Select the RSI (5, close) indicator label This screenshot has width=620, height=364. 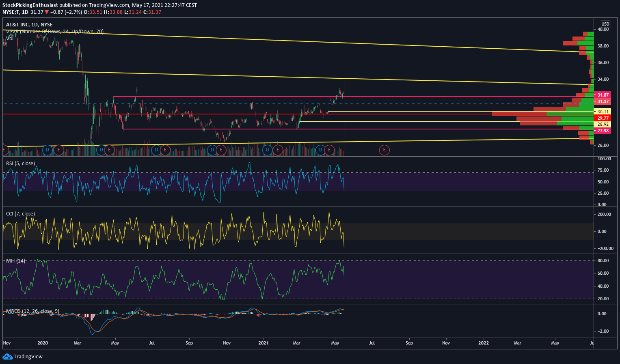(20, 164)
